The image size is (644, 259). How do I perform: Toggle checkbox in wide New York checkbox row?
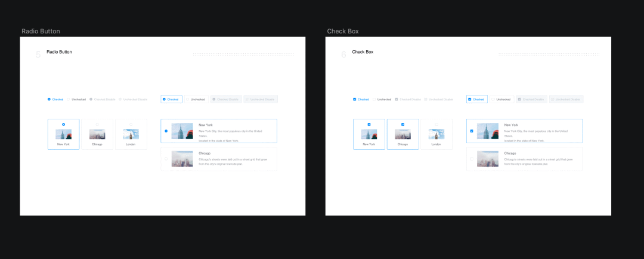point(472,131)
